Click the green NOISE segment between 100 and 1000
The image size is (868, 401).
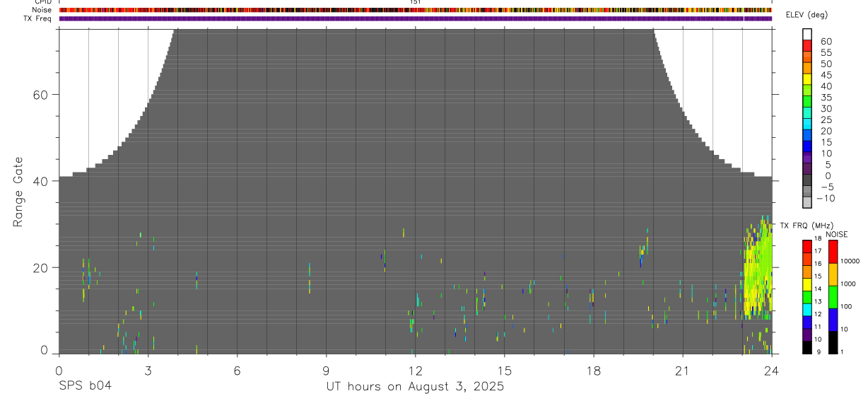tap(833, 296)
